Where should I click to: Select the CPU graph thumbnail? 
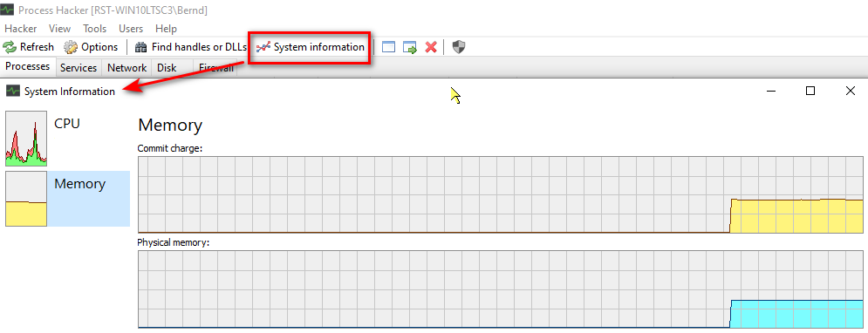coord(26,139)
